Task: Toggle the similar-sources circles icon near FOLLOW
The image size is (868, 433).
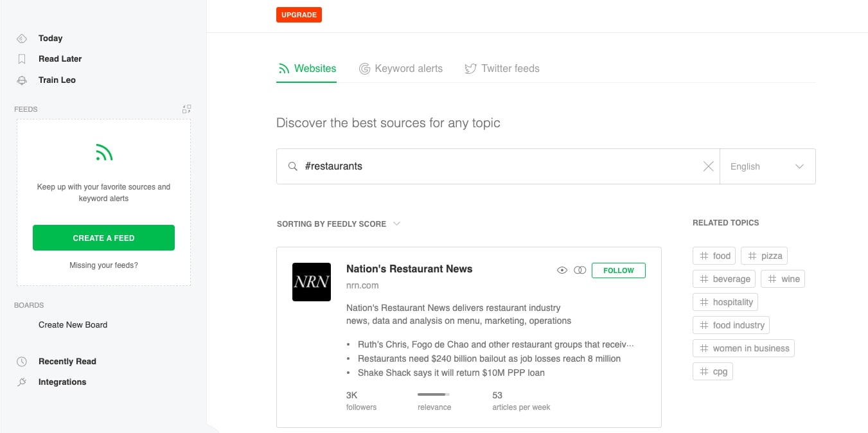Action: point(580,270)
